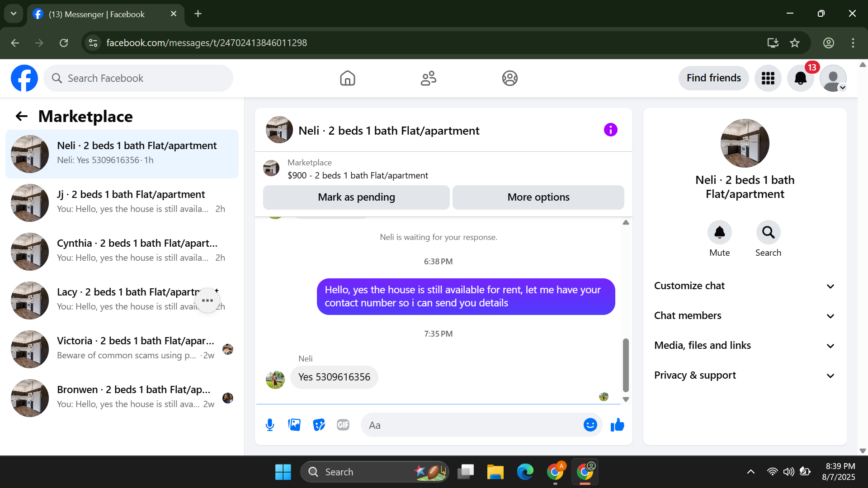Screen dimensions: 868x488
Task: Click the browser address bar URL
Action: [x=207, y=43]
